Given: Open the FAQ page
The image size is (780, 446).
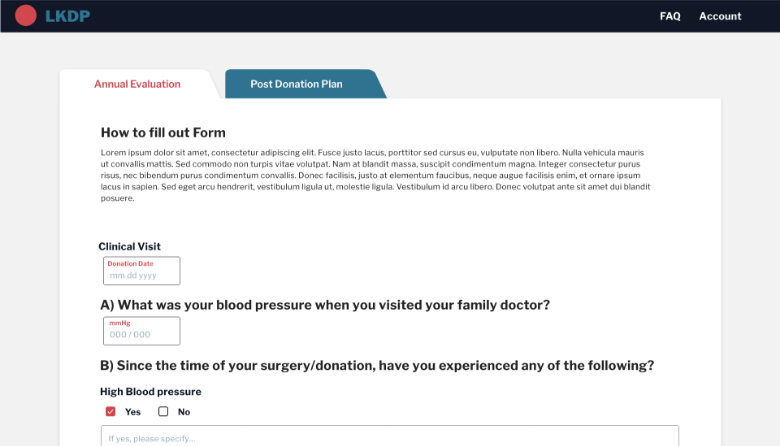Looking at the screenshot, I should [x=670, y=16].
